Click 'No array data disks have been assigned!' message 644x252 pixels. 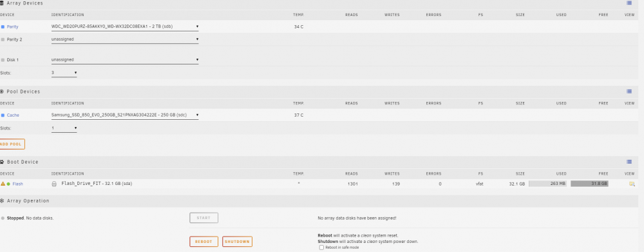[357, 218]
